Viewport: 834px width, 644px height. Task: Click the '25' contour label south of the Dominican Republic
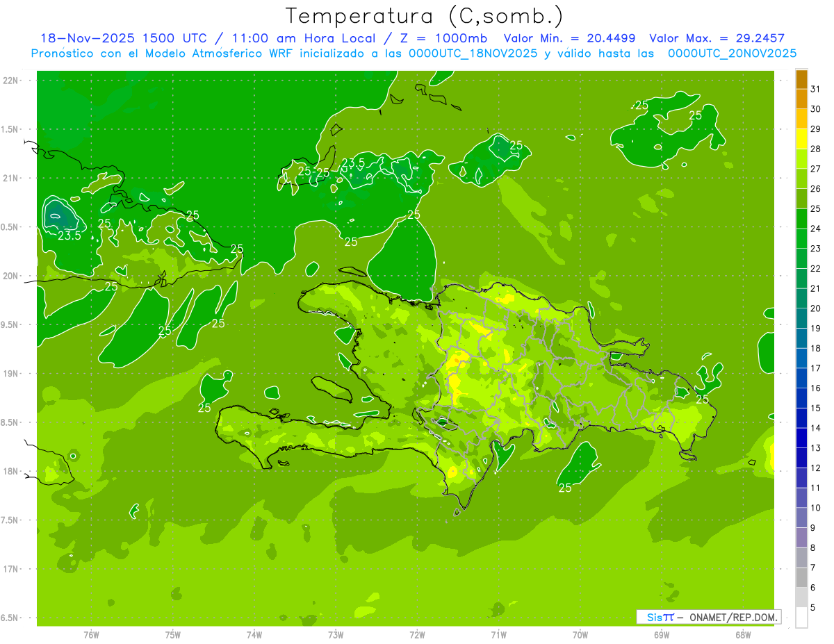(565, 488)
